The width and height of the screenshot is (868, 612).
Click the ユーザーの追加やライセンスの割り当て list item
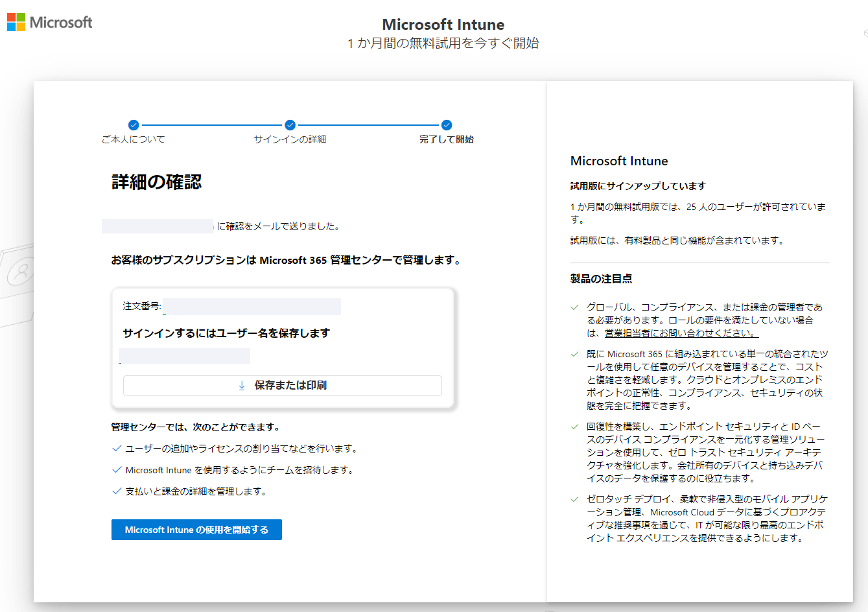(x=241, y=449)
